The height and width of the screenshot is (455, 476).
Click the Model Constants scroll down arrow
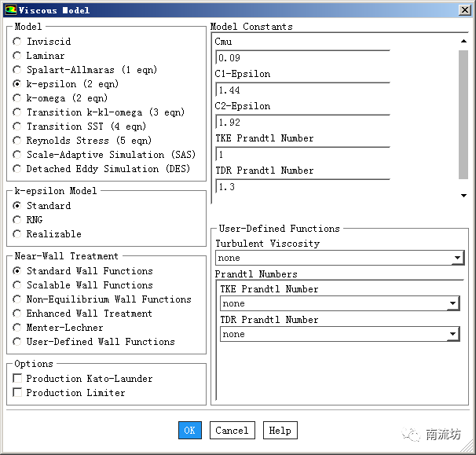463,196
